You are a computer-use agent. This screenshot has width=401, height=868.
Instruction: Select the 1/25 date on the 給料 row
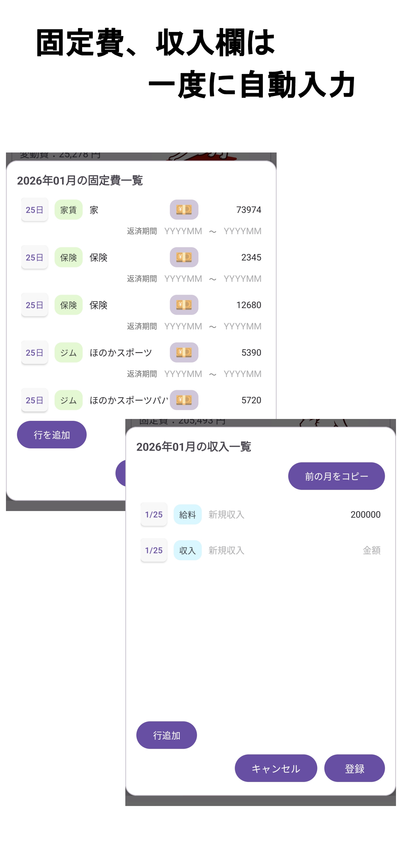click(x=154, y=514)
